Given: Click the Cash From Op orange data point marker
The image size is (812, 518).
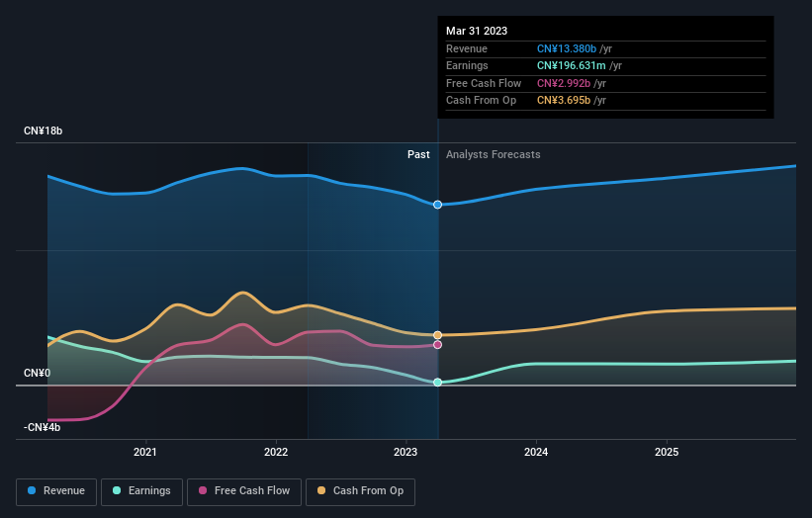Looking at the screenshot, I should click(x=437, y=335).
